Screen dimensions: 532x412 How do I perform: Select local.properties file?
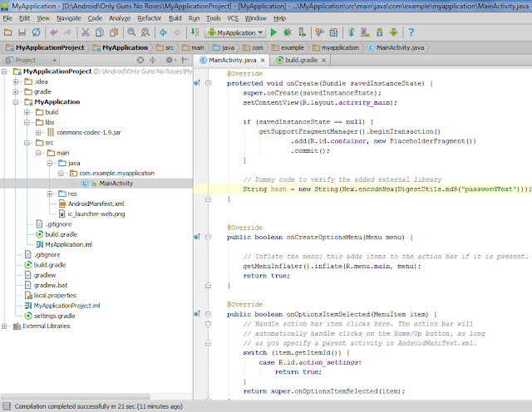coord(55,296)
